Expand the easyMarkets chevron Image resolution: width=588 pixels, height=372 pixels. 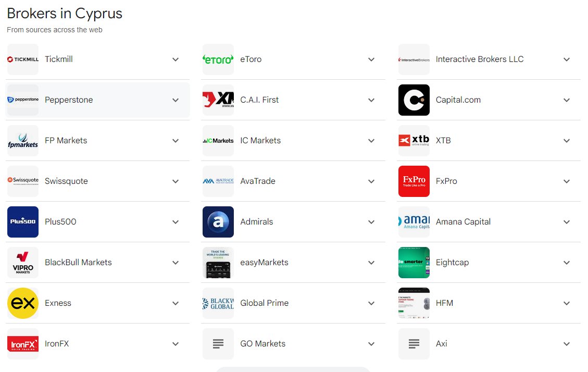371,263
